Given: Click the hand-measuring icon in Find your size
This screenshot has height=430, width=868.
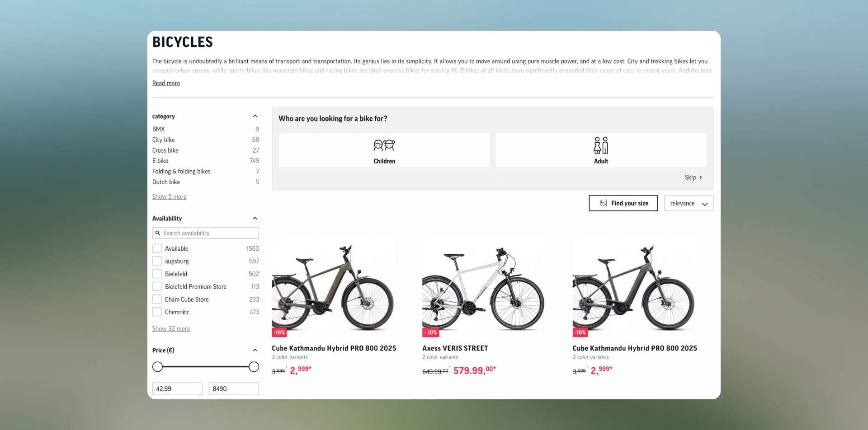Looking at the screenshot, I should [x=603, y=203].
